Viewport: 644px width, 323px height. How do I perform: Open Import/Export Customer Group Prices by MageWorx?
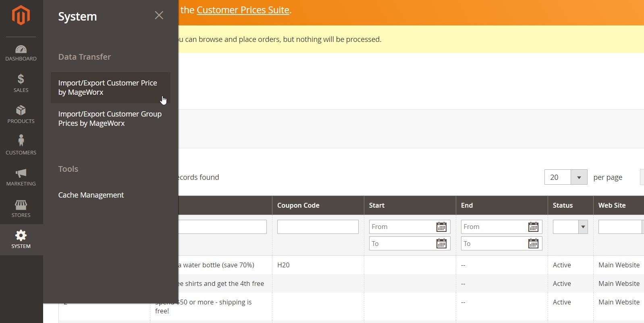point(110,119)
